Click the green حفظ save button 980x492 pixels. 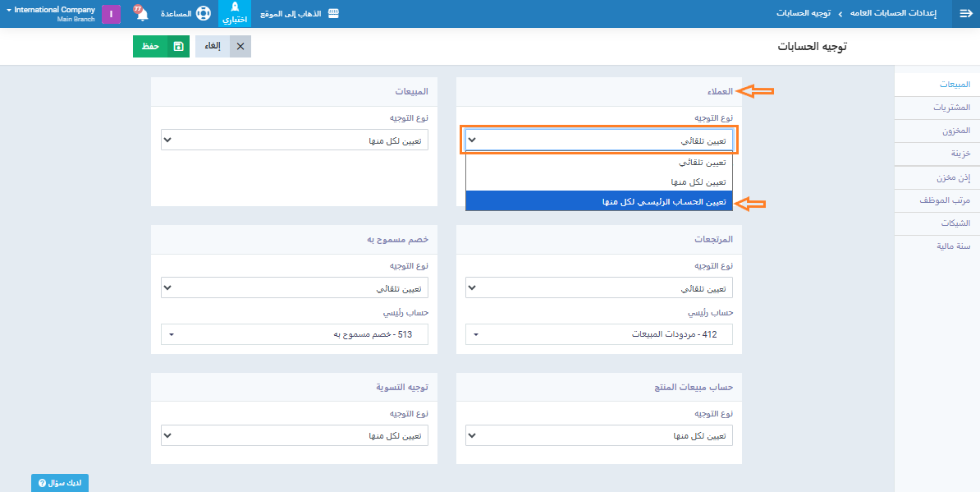pyautogui.click(x=150, y=47)
